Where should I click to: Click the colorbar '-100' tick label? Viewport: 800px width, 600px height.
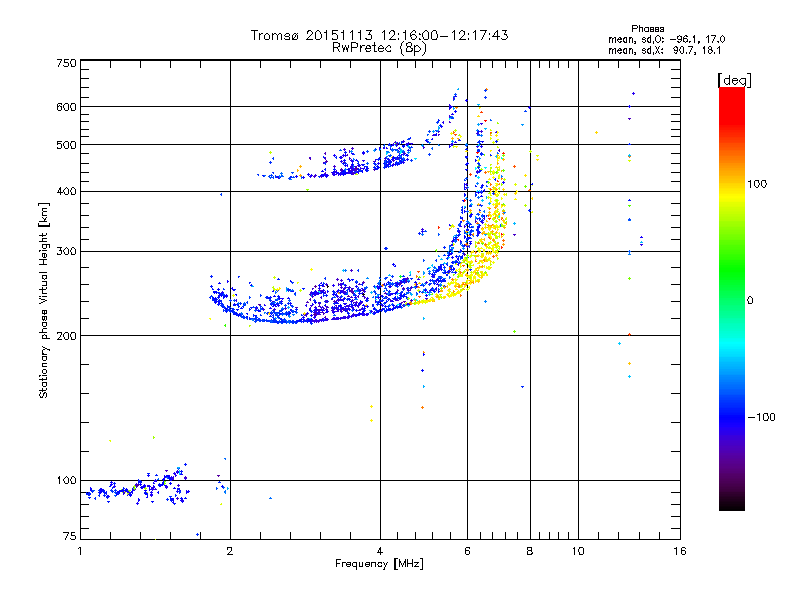click(x=761, y=417)
